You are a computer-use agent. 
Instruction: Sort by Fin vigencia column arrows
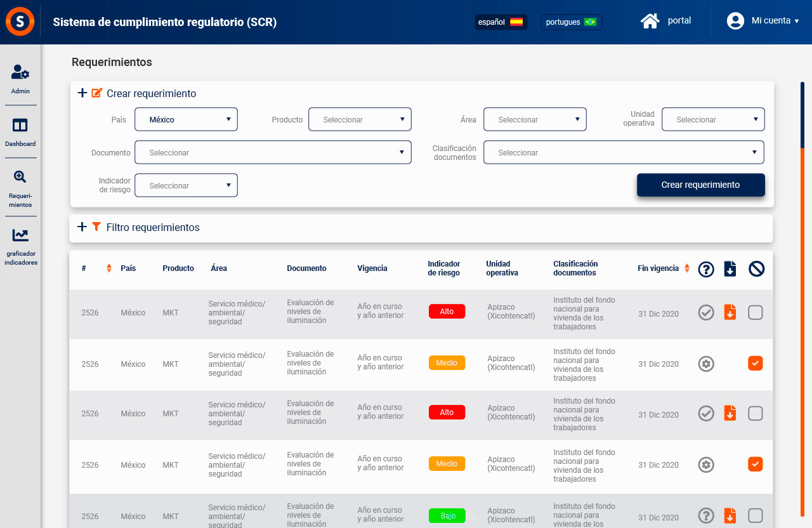point(687,268)
